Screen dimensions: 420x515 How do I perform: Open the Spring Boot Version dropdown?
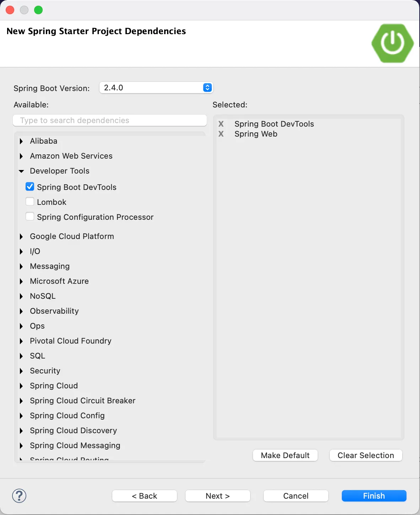point(208,87)
